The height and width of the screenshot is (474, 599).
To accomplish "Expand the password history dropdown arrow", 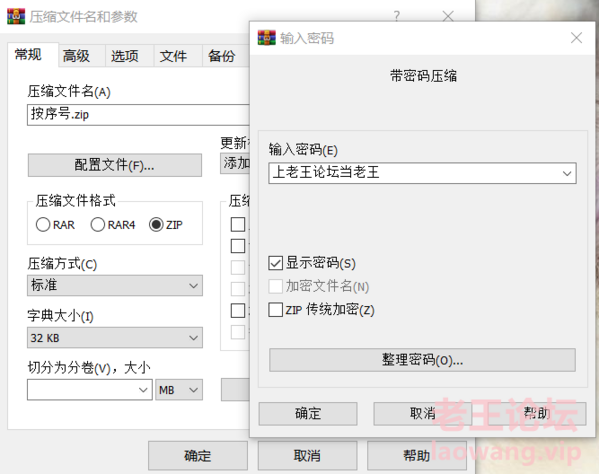I will (x=567, y=173).
